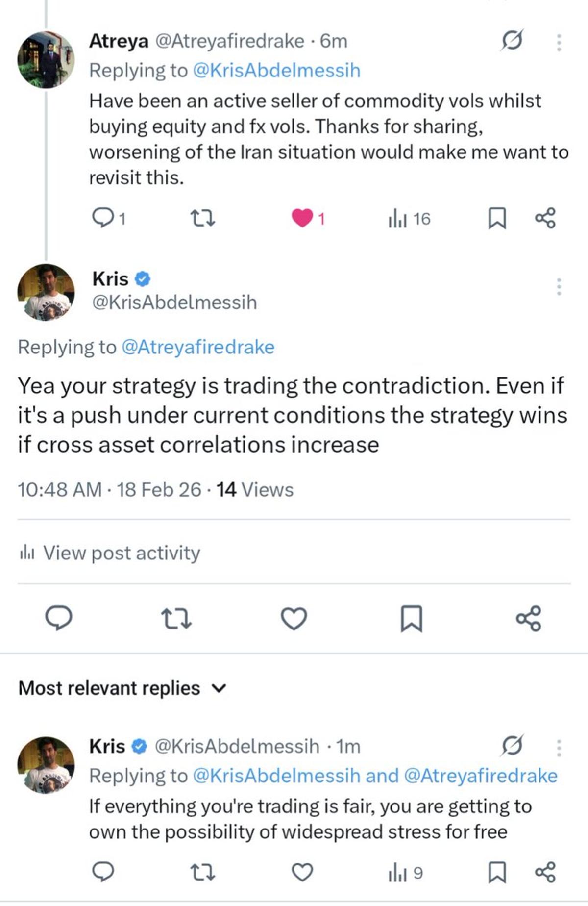Open Atreya's profile picture

pos(46,59)
